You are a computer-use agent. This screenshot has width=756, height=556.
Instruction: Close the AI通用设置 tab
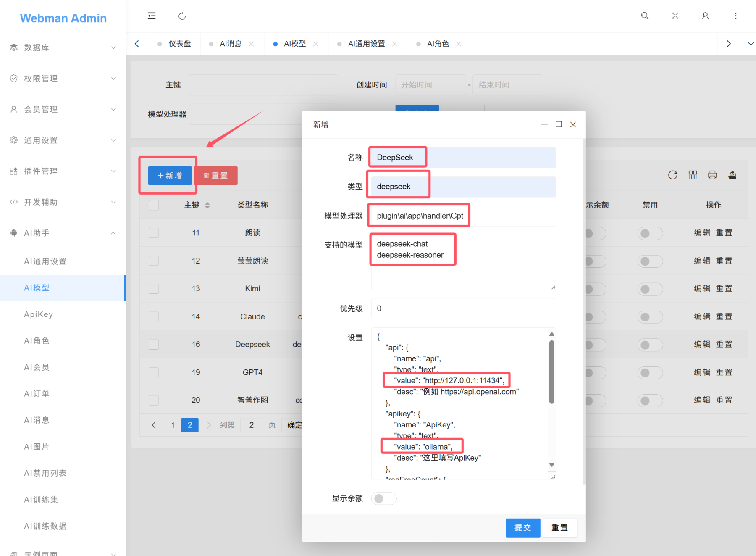394,44
